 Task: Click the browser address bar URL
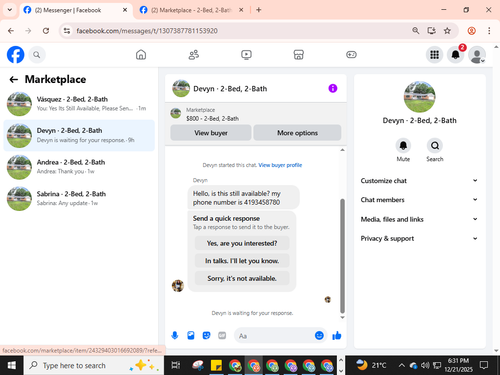click(x=147, y=31)
